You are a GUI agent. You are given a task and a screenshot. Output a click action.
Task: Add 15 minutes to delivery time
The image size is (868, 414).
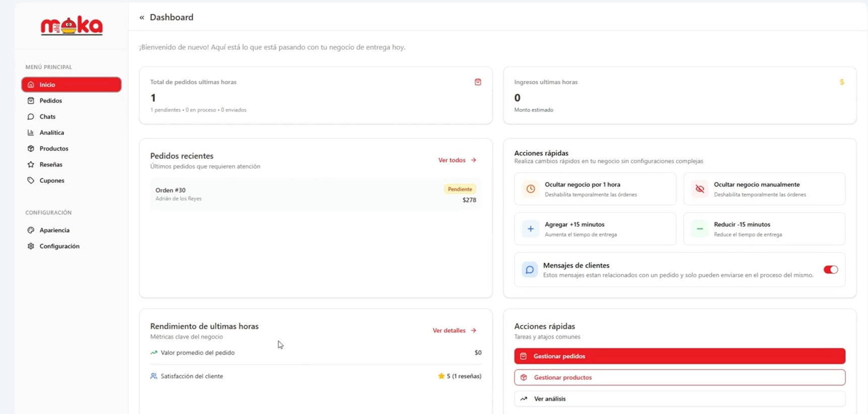[x=595, y=229]
